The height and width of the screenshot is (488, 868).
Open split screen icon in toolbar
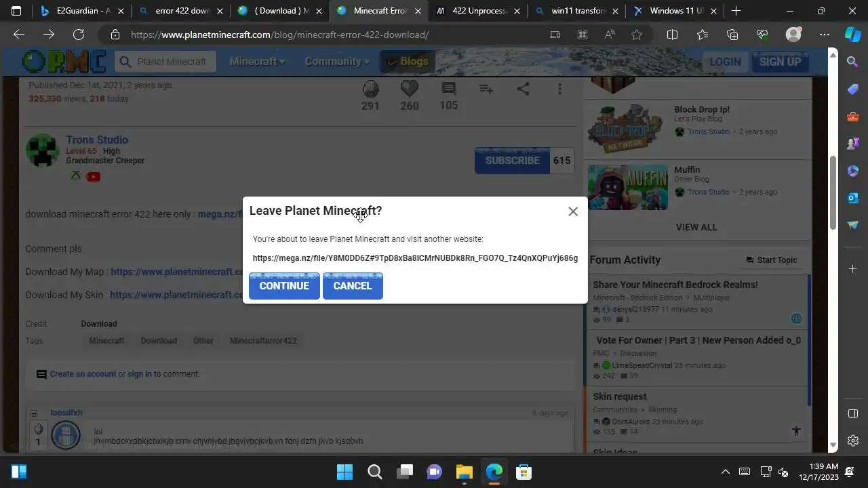tap(672, 35)
